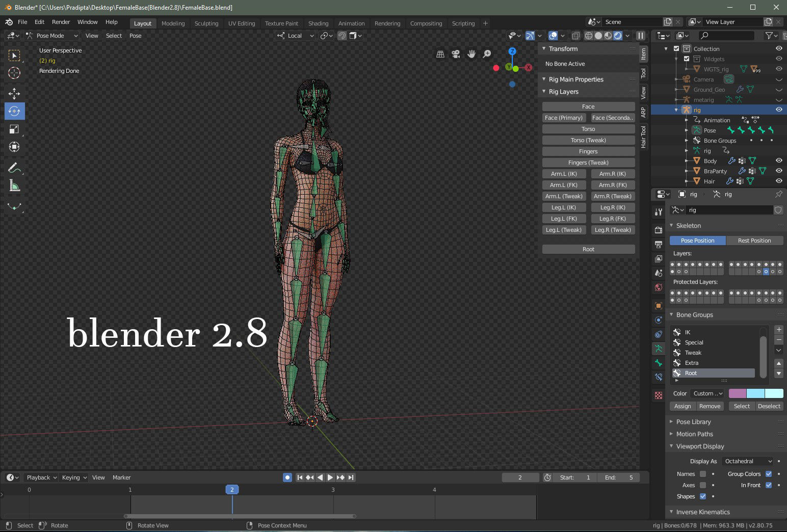787x532 pixels.
Task: Activate the 3D Cursor tool
Action: [x=14, y=73]
